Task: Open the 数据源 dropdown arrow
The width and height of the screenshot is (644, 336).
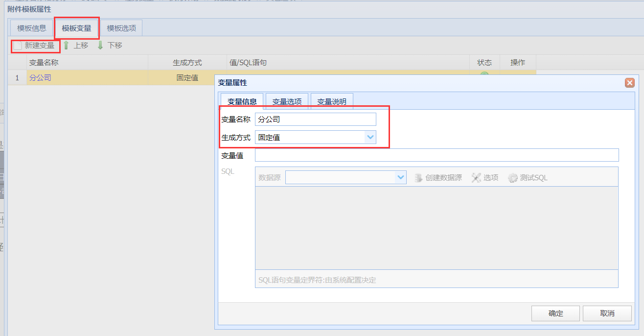Action: click(401, 177)
